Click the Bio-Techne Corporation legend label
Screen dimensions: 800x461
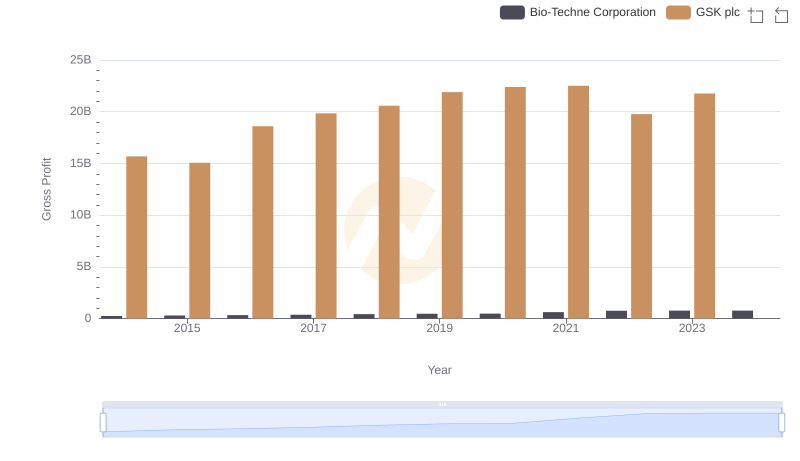click(x=592, y=12)
